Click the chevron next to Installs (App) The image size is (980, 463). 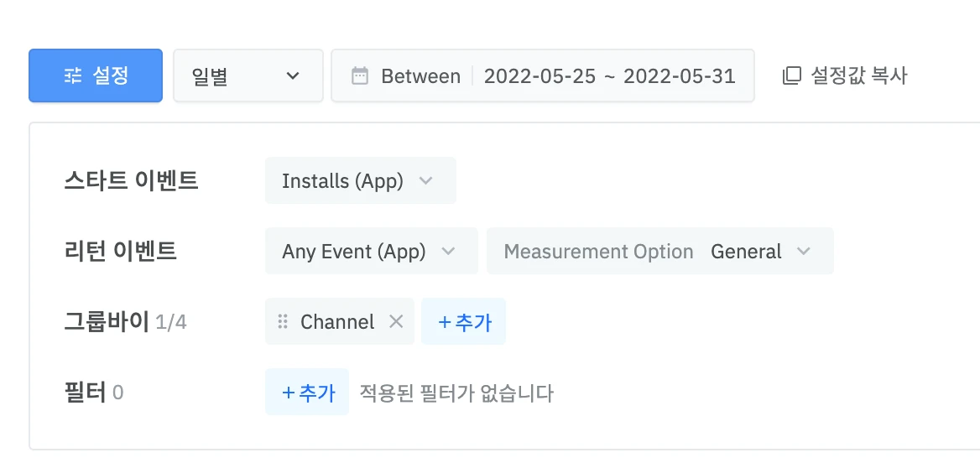click(x=425, y=181)
